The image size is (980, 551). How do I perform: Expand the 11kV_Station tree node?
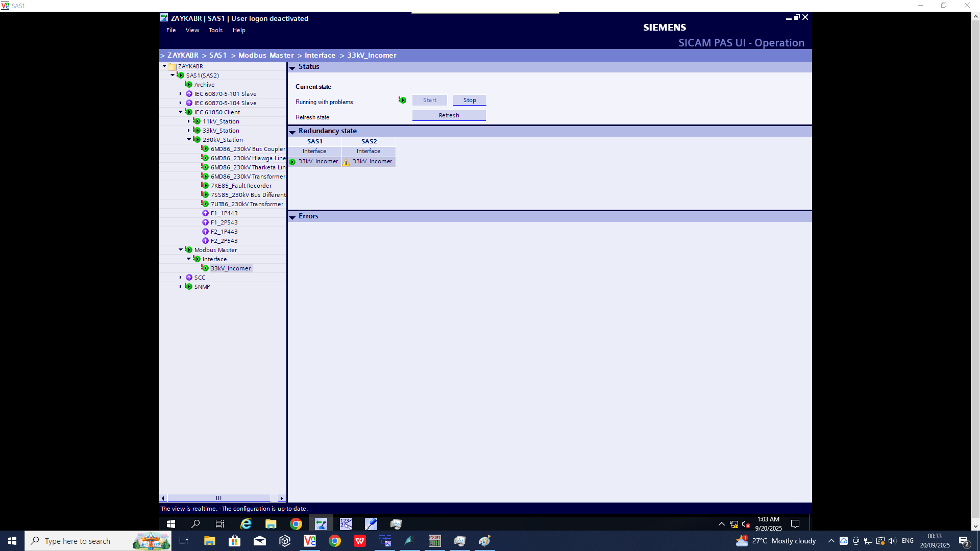[x=188, y=121]
